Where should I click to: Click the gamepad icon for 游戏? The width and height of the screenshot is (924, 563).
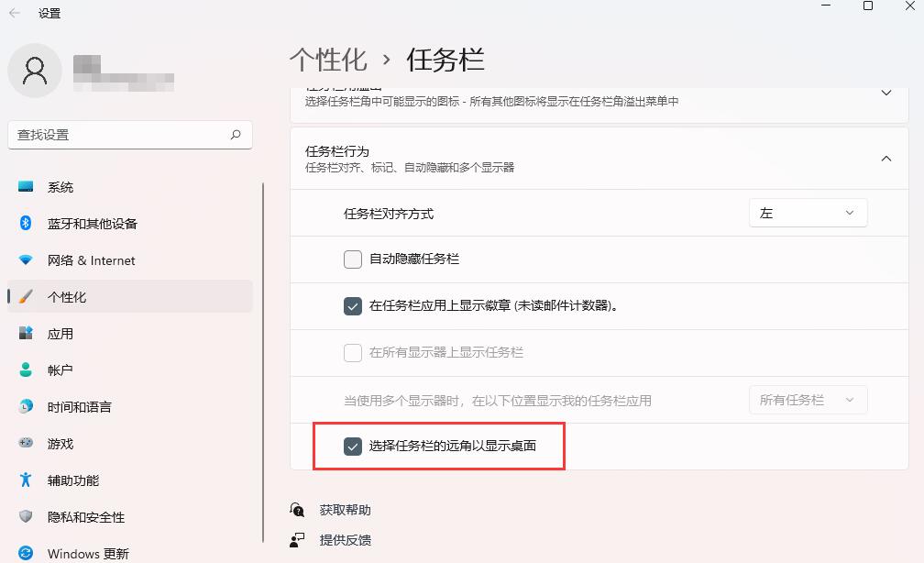(x=26, y=443)
